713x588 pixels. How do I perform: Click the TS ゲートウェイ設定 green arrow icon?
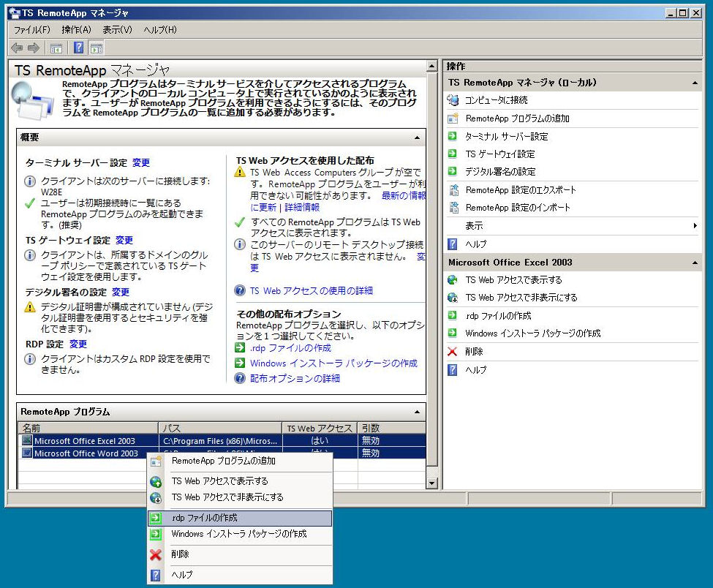452,154
